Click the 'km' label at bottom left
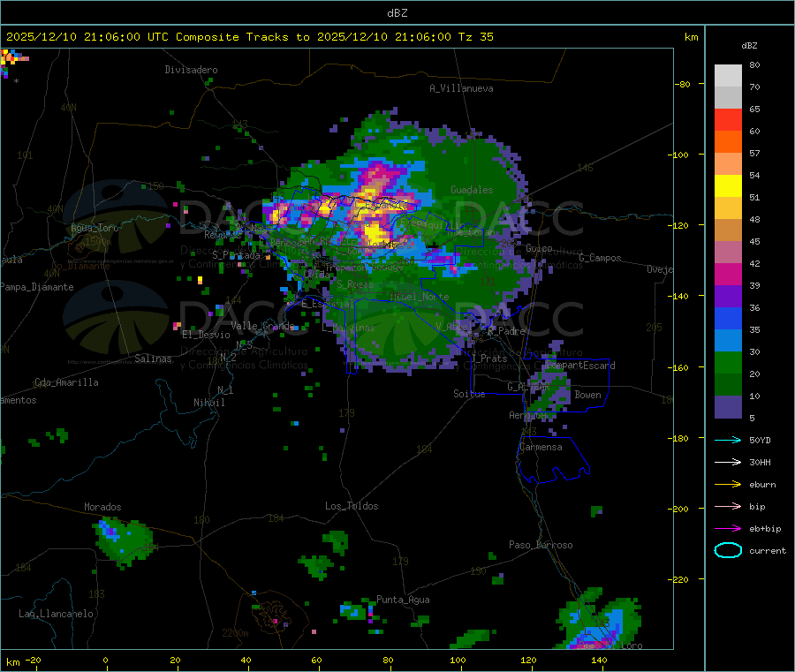The width and height of the screenshot is (795, 672). pos(12,662)
